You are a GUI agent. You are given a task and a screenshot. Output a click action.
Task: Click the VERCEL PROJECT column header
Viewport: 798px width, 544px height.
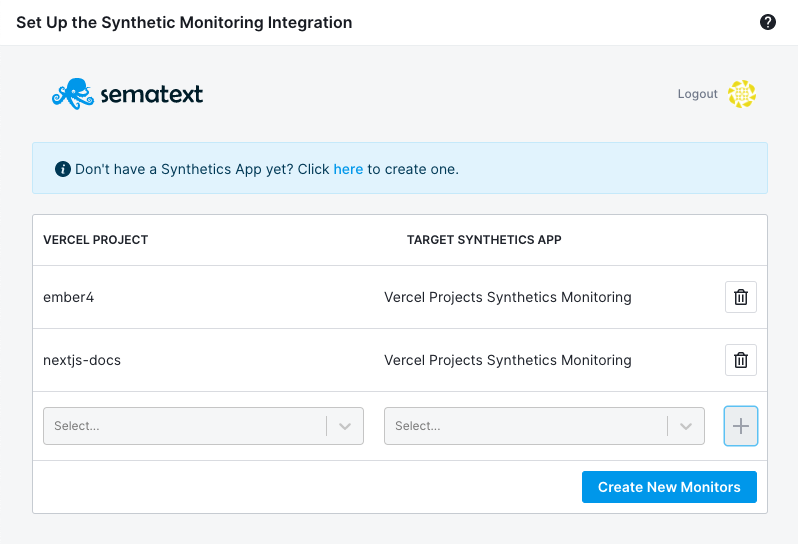tap(96, 240)
